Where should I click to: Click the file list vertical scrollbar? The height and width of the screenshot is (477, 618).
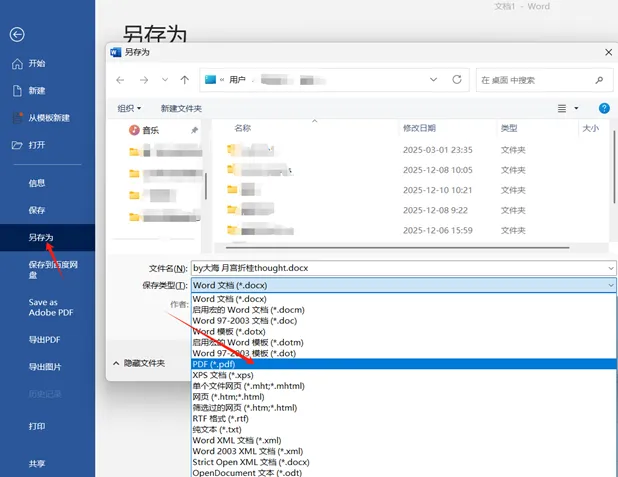614,168
